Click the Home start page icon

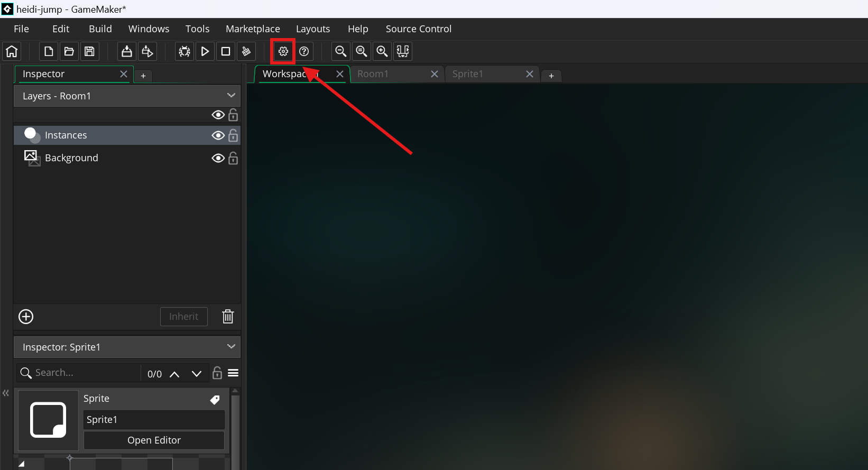coord(12,51)
